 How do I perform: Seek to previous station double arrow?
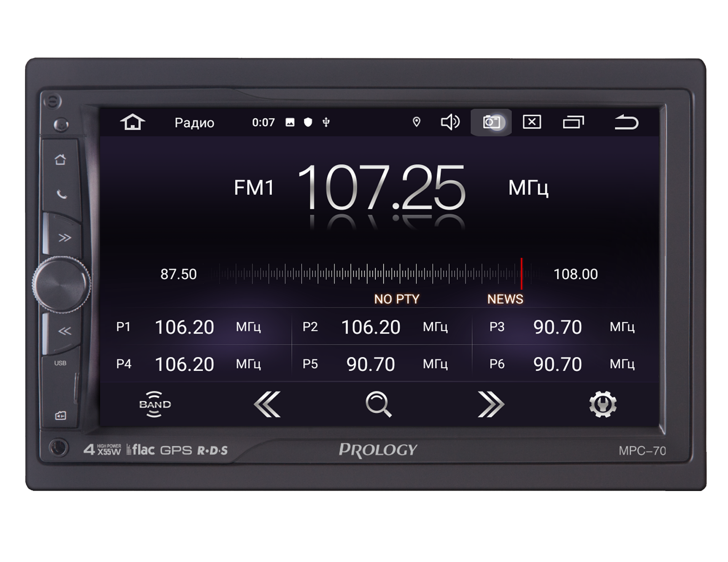[x=267, y=404]
